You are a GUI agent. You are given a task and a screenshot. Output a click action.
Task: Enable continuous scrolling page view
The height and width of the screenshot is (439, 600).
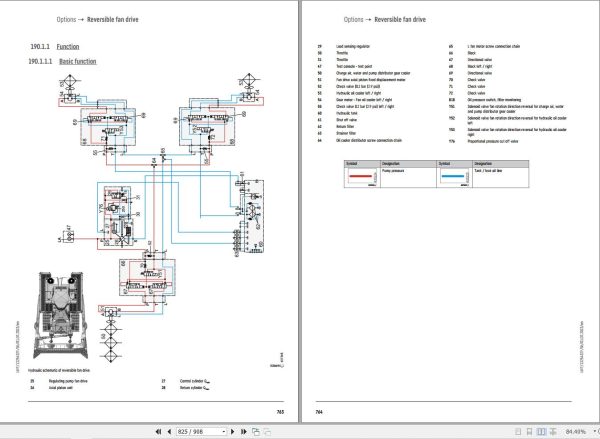coord(529,432)
